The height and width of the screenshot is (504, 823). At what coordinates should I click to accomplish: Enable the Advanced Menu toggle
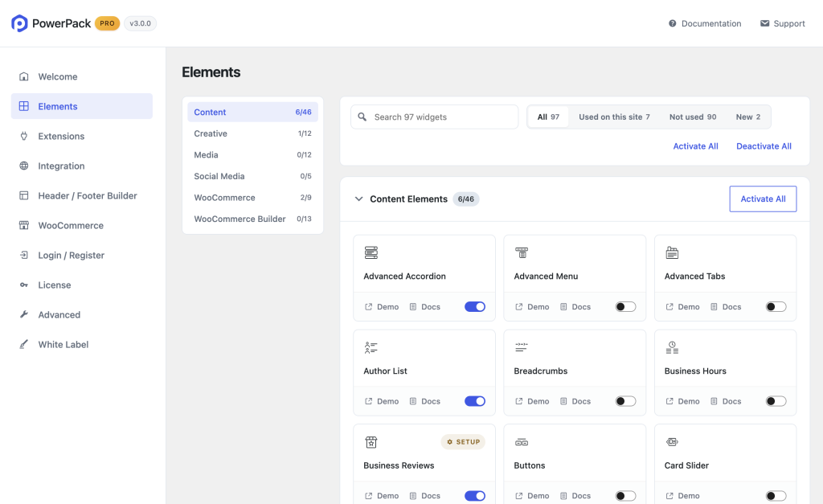(x=625, y=306)
